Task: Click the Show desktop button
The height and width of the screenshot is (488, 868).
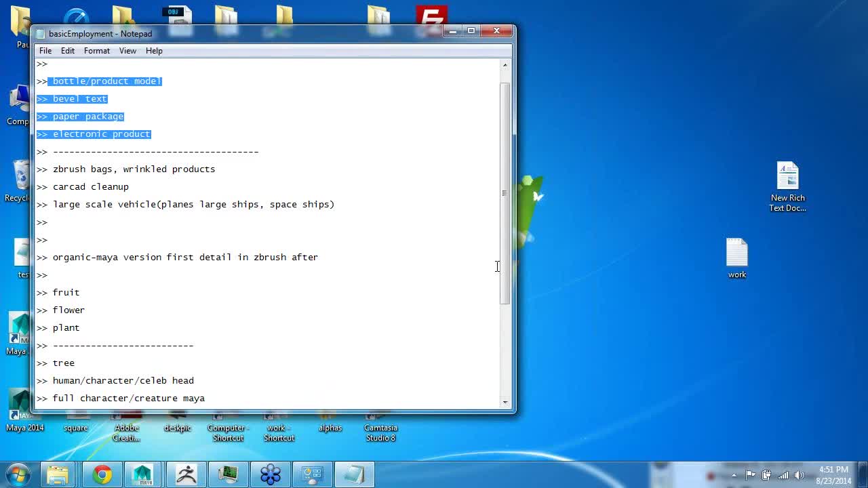Action: click(863, 475)
